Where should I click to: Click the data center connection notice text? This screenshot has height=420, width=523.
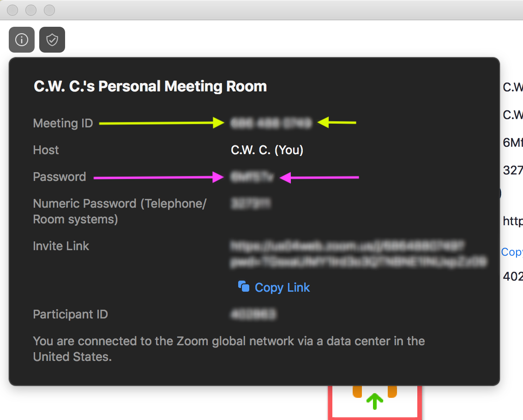[229, 349]
